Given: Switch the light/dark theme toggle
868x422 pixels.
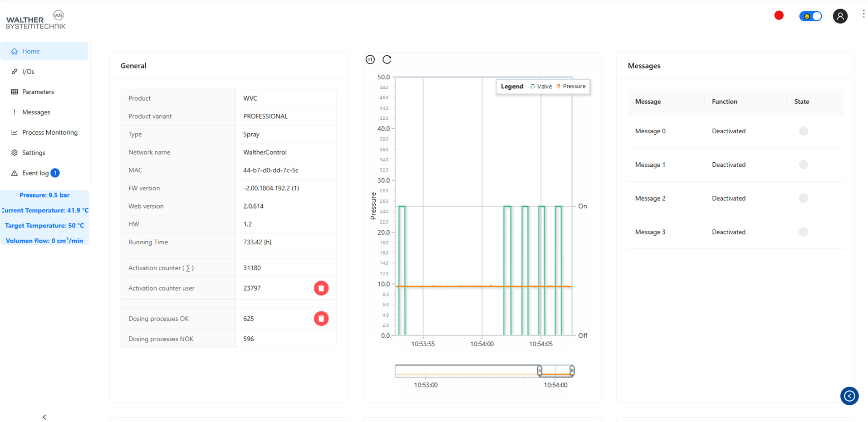Looking at the screenshot, I should coord(810,16).
